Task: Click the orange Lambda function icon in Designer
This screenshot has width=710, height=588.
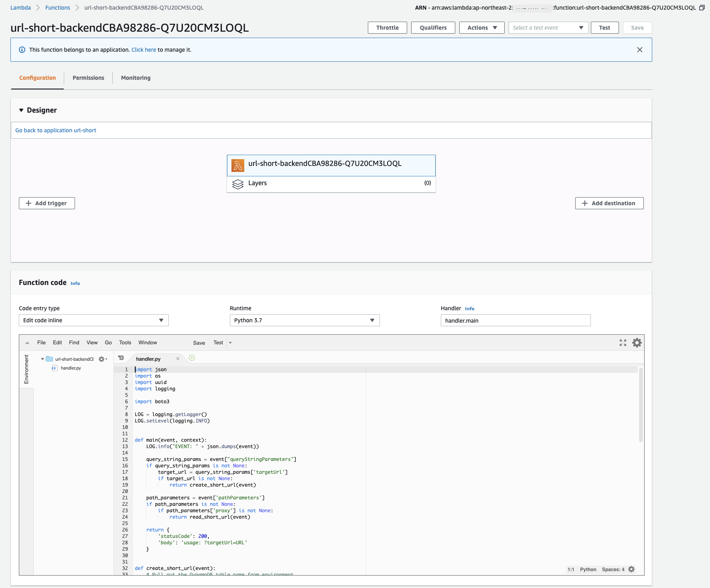Action: tap(238, 165)
